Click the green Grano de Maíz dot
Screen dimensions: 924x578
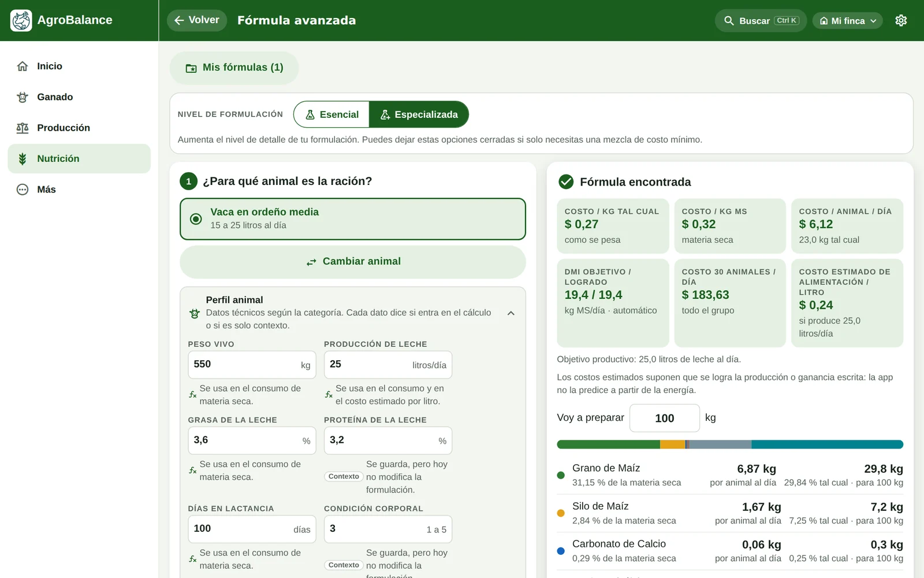point(560,475)
